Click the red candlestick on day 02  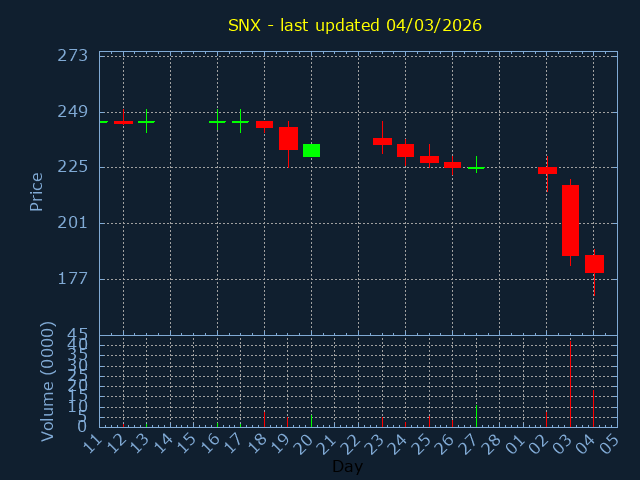(547, 171)
